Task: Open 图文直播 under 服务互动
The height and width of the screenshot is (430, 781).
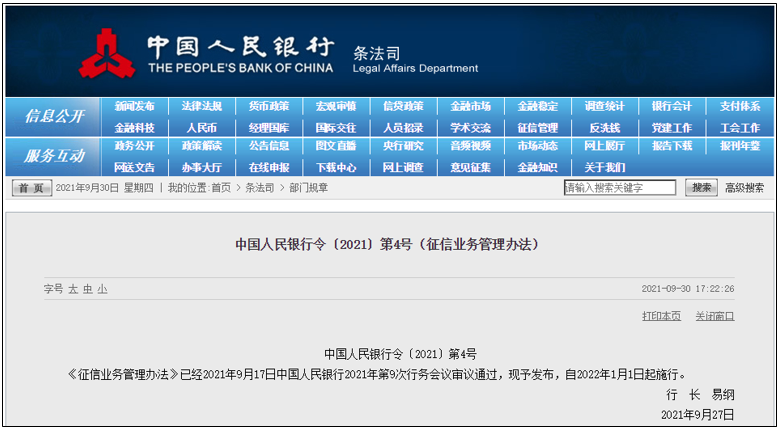Action: point(336,146)
